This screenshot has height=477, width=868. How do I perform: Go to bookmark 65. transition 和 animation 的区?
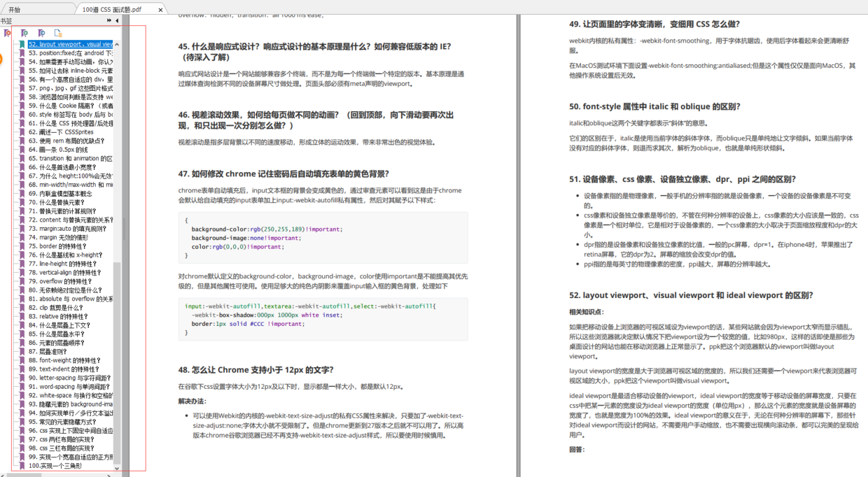coord(71,159)
